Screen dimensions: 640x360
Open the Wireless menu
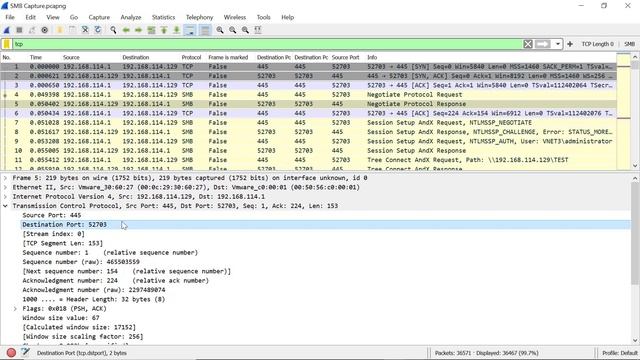pyautogui.click(x=235, y=17)
